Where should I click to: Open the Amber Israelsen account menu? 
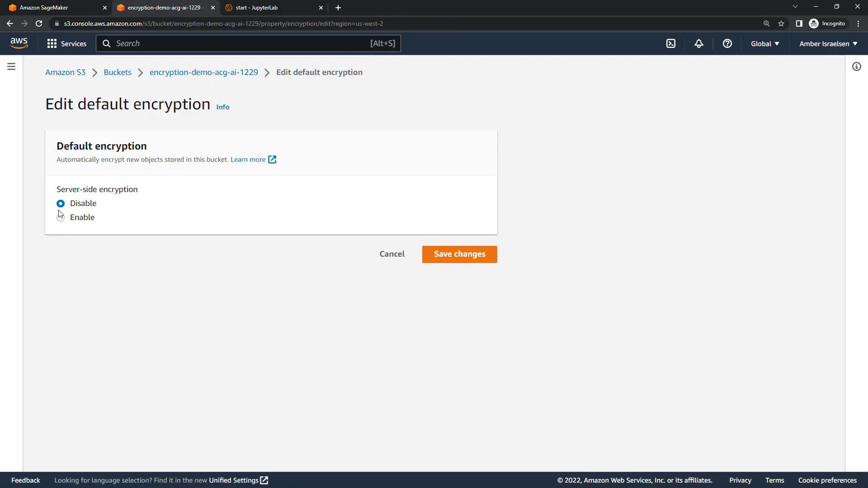[828, 43]
